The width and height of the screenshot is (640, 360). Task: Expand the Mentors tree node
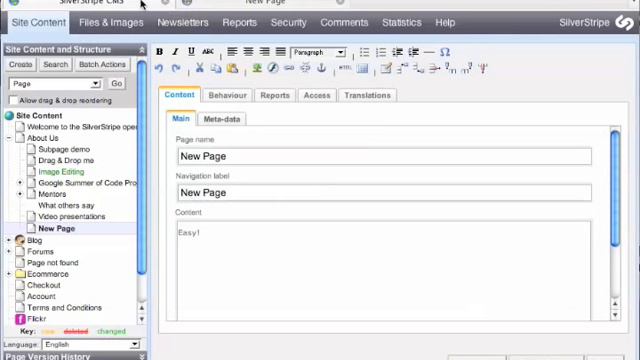[20, 194]
